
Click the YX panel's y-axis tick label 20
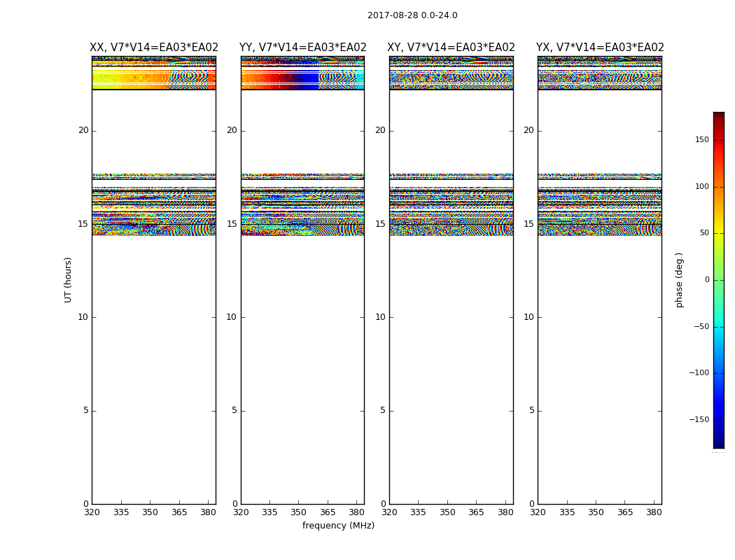[x=528, y=130]
